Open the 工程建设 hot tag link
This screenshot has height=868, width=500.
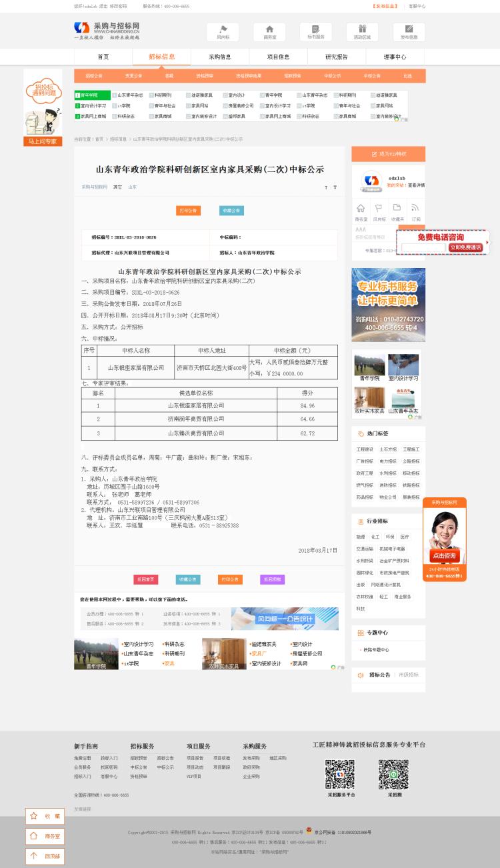[365, 449]
